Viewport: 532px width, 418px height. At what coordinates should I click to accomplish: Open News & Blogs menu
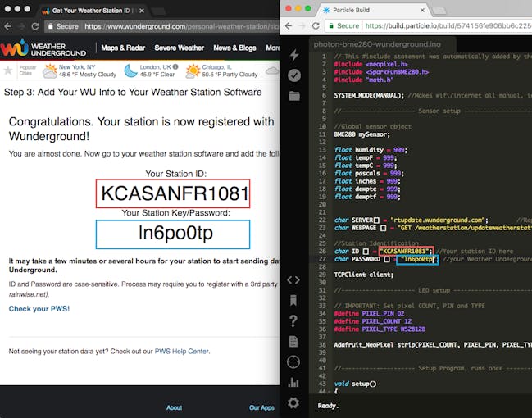click(234, 48)
